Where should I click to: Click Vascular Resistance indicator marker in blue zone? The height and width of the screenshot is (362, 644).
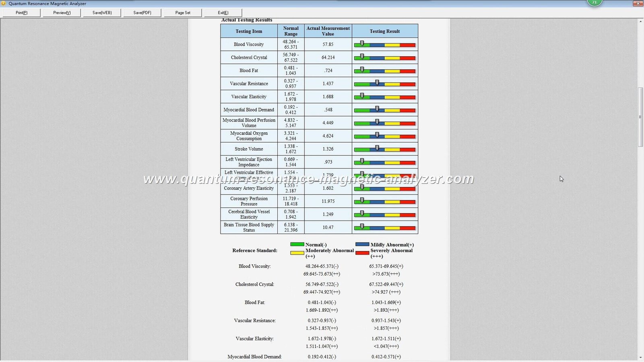377,81
